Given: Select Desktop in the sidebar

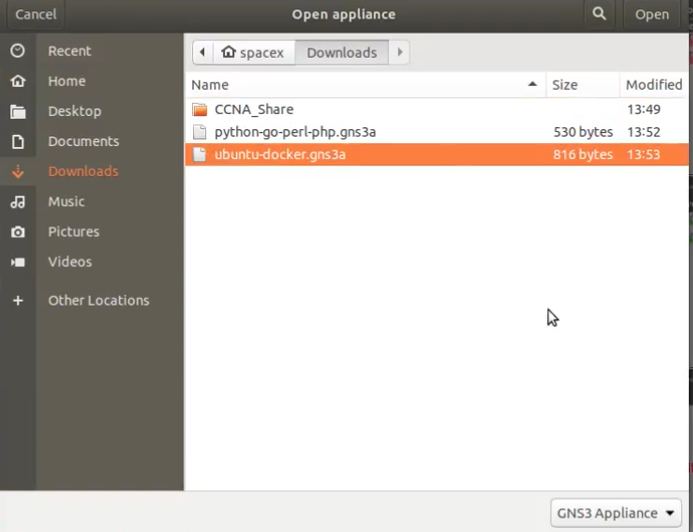Looking at the screenshot, I should pyautogui.click(x=75, y=111).
